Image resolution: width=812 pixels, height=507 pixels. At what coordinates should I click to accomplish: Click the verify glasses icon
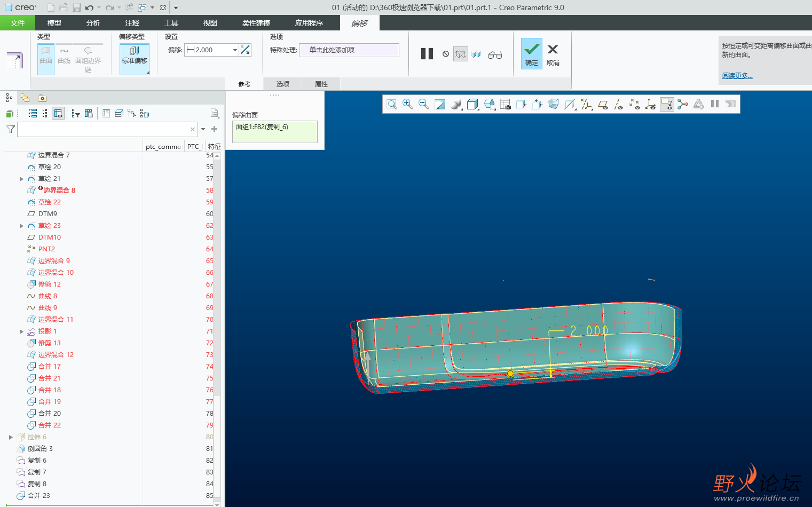tap(495, 54)
